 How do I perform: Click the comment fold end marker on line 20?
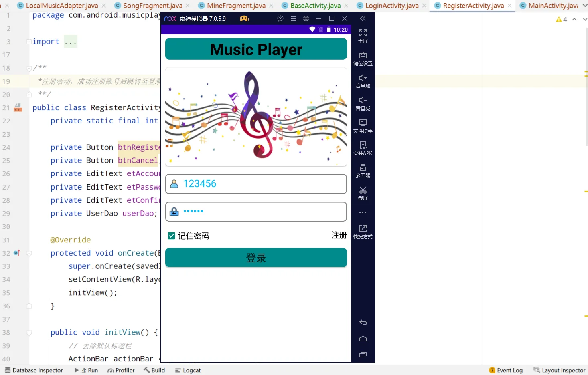pos(29,95)
